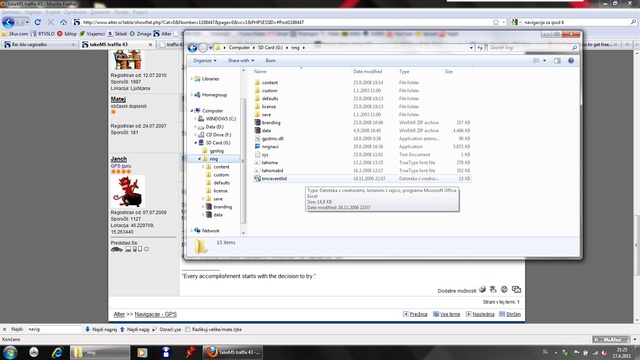
Task: Click the Prejšnja link
Action: (418, 314)
